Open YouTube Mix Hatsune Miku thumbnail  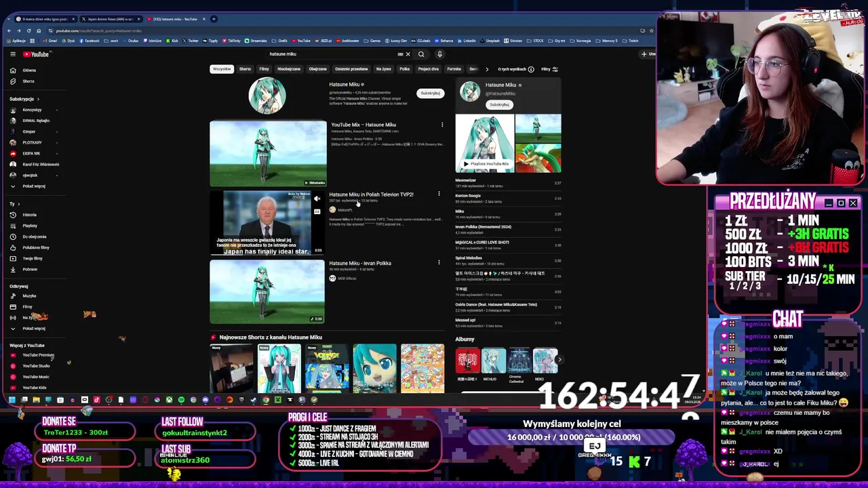tap(269, 154)
